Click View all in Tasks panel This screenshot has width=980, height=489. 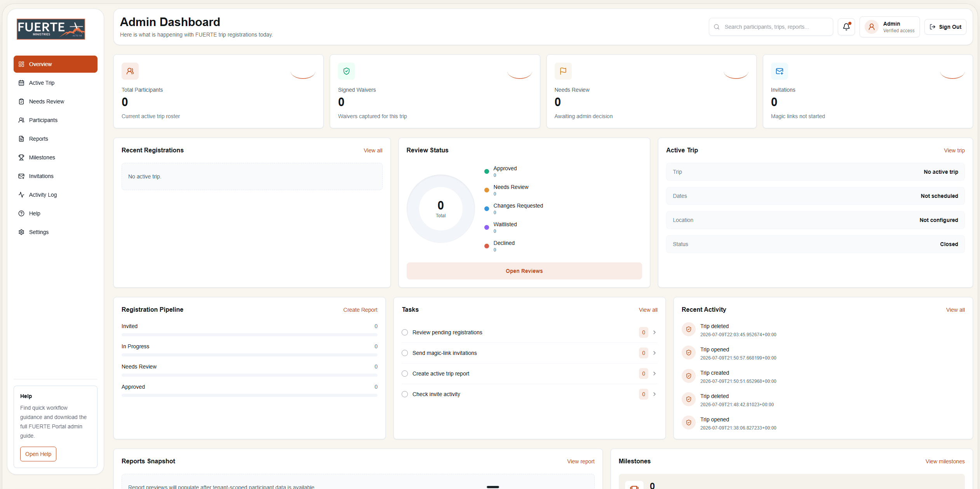point(648,310)
